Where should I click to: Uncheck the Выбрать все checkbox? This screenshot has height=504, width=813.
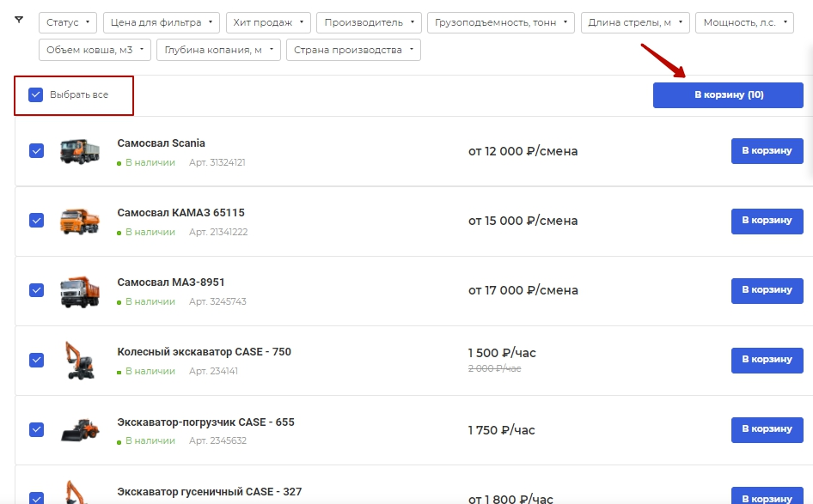pyautogui.click(x=36, y=94)
